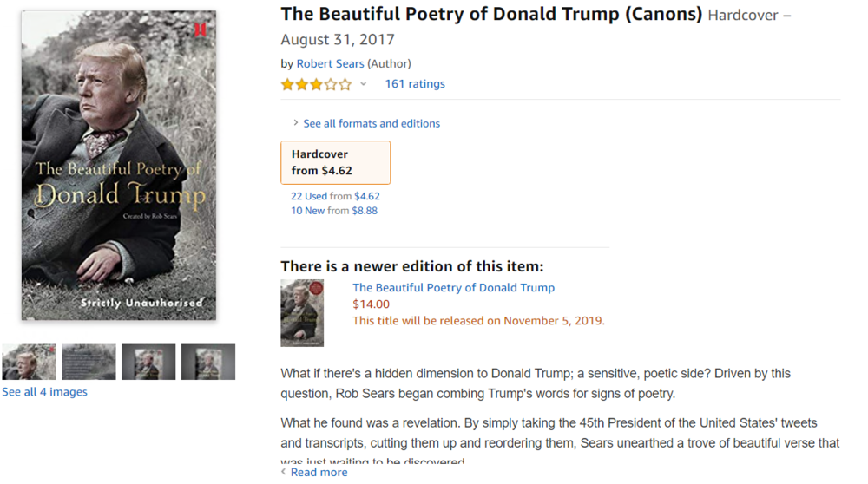Expand the rating breakdown chevron beside stars
Viewport: 868px width, 484px height.
coord(363,84)
